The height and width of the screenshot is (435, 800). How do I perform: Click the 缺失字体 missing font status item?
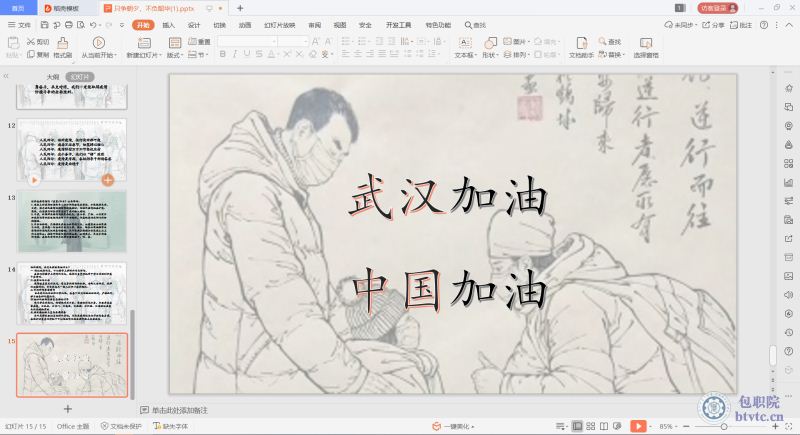point(171,426)
